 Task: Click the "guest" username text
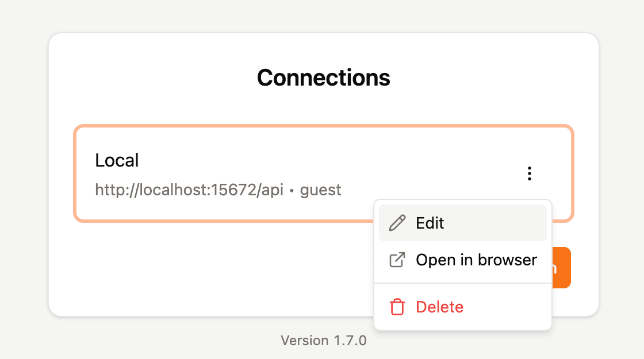[321, 190]
